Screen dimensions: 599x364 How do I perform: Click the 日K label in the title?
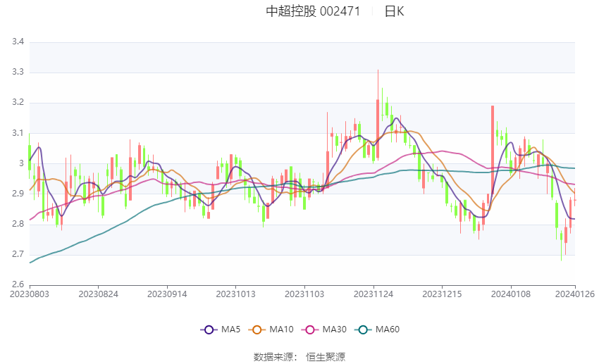point(394,11)
